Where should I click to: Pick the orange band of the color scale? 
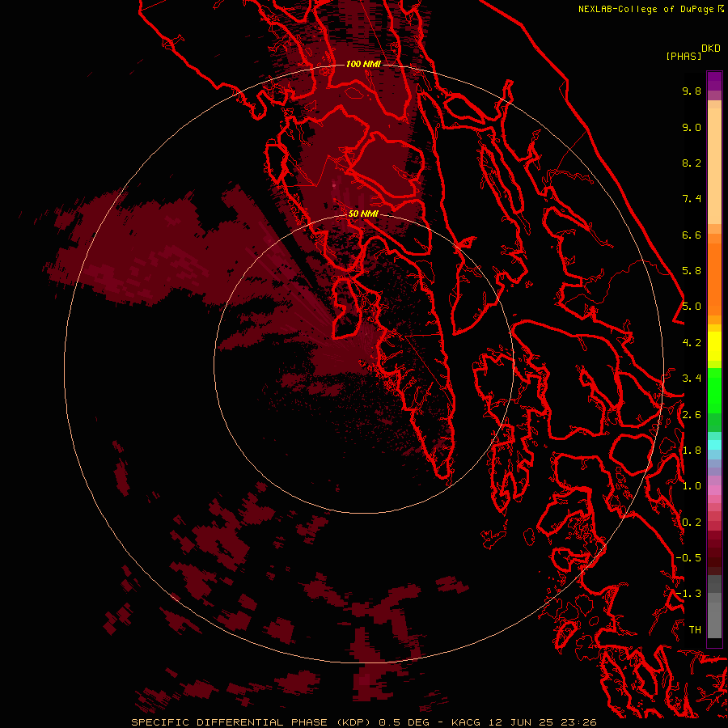[714, 279]
